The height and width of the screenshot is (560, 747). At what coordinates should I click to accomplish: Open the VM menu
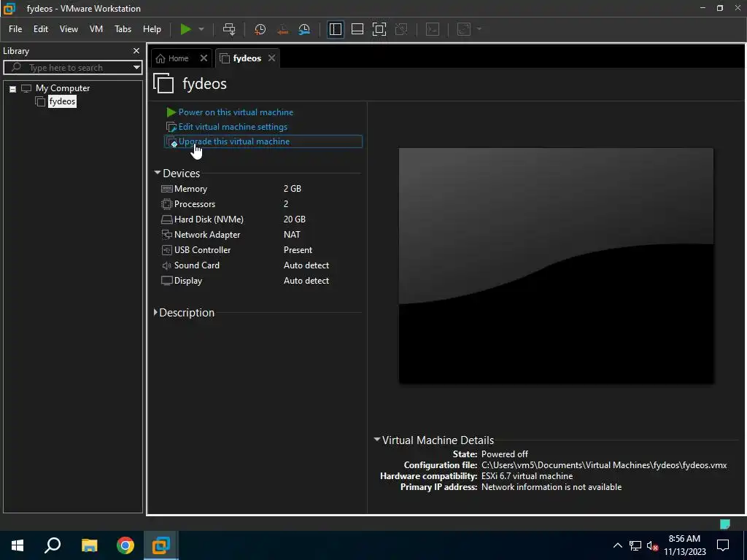[x=96, y=29]
